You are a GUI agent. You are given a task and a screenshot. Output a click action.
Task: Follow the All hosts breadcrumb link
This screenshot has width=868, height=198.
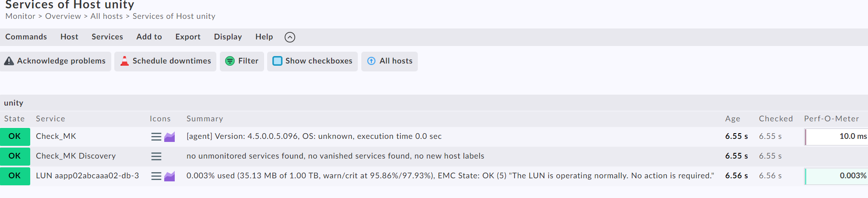point(106,16)
